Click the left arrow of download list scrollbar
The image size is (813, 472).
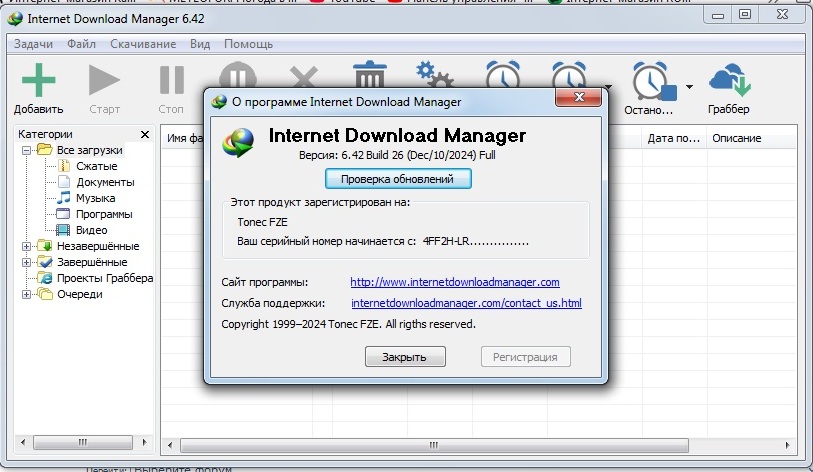pos(170,445)
